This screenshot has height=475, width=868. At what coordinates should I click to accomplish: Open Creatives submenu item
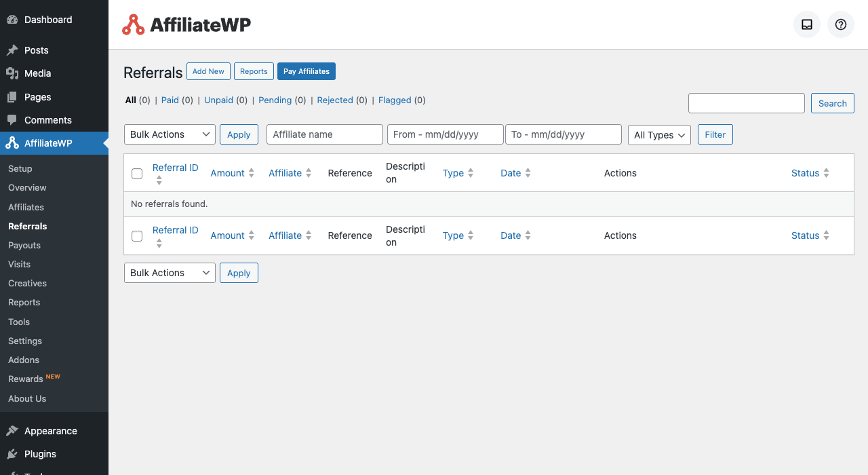[x=27, y=283]
